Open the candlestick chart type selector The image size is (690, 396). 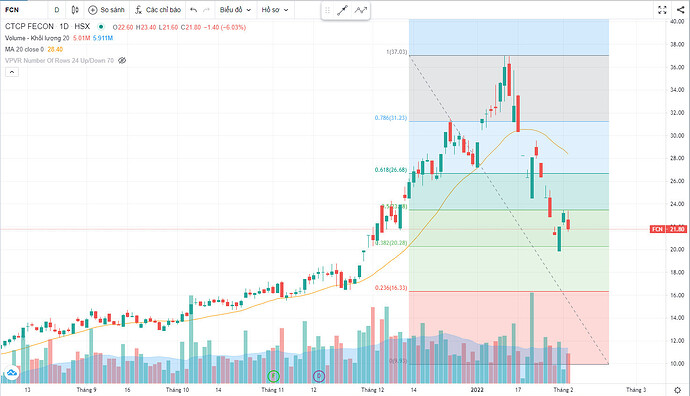[75, 10]
